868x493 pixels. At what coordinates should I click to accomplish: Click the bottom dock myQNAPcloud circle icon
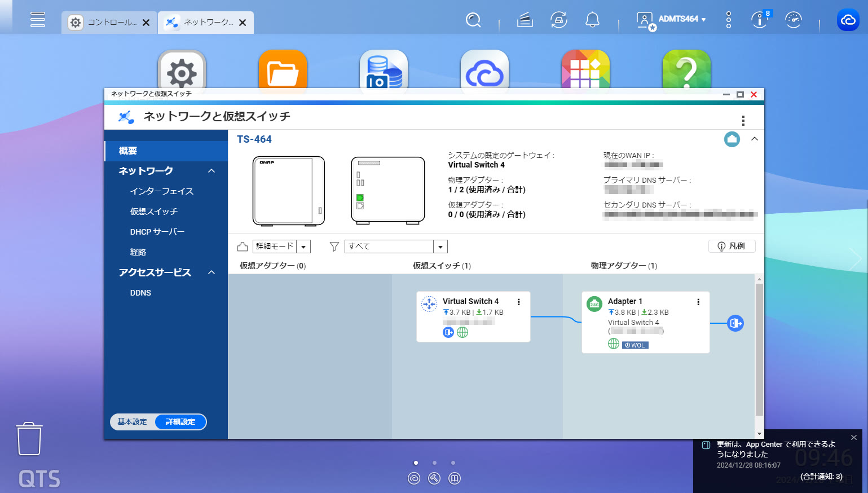coord(414,478)
